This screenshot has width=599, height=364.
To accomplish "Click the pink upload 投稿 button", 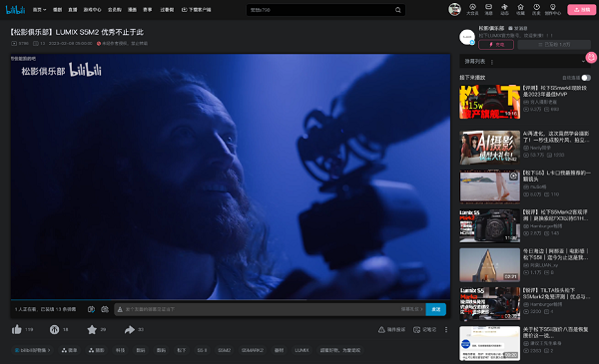I will pos(581,10).
